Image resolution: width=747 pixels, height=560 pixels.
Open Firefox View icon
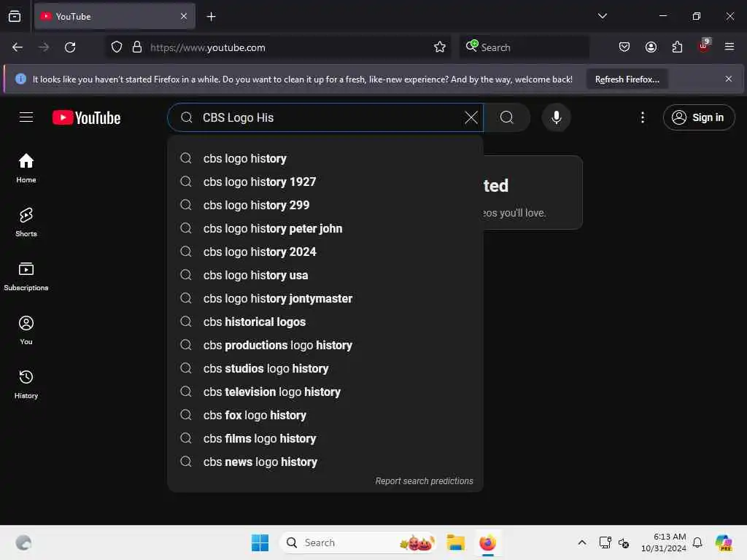(x=15, y=17)
